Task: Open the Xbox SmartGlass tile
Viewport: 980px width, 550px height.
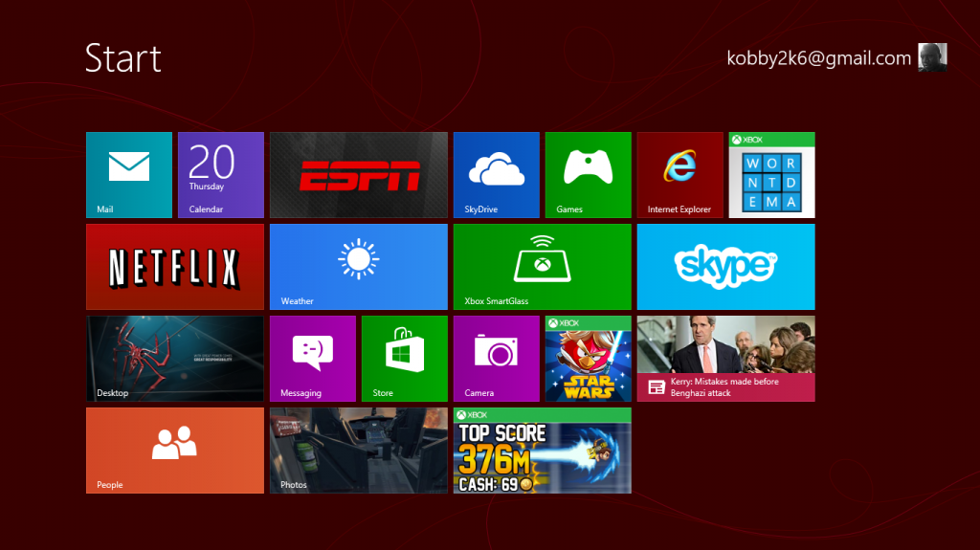Action: click(543, 267)
